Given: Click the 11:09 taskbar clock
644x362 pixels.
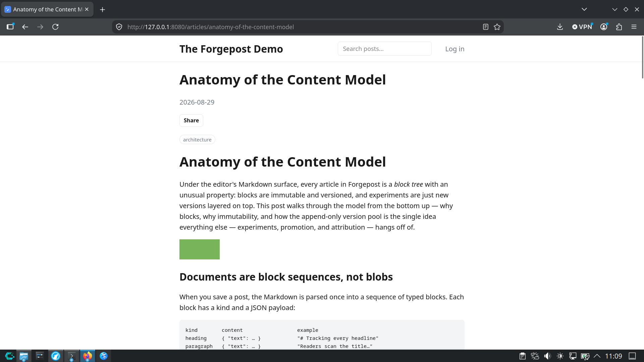Looking at the screenshot, I should [x=613, y=356].
